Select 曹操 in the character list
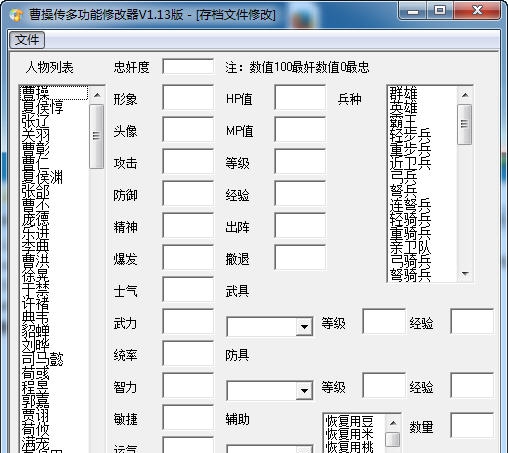508x453 pixels. tap(54, 93)
